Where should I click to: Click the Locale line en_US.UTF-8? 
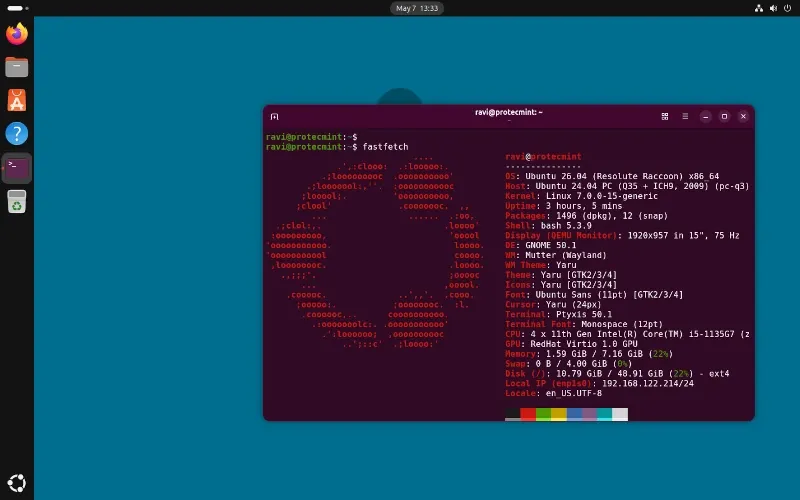click(x=554, y=393)
